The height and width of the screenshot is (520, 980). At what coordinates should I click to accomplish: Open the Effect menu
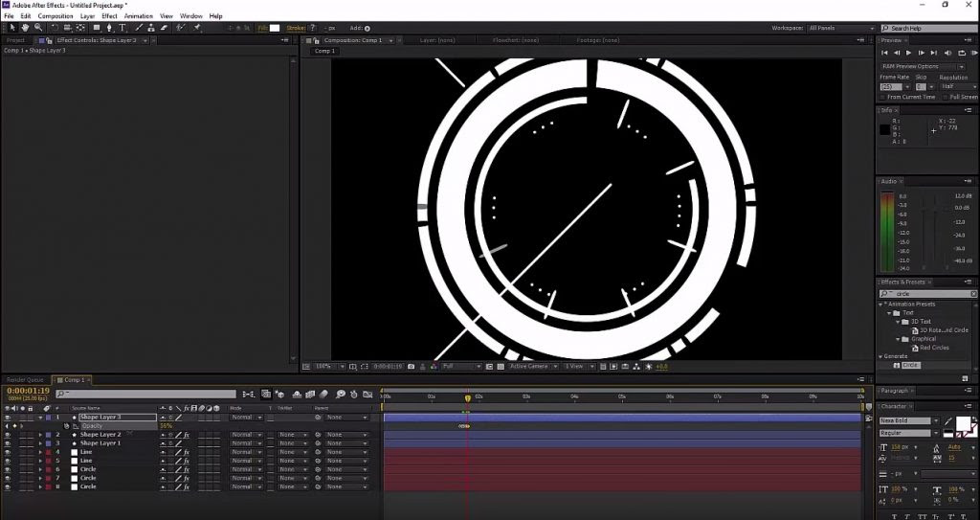pyautogui.click(x=109, y=16)
